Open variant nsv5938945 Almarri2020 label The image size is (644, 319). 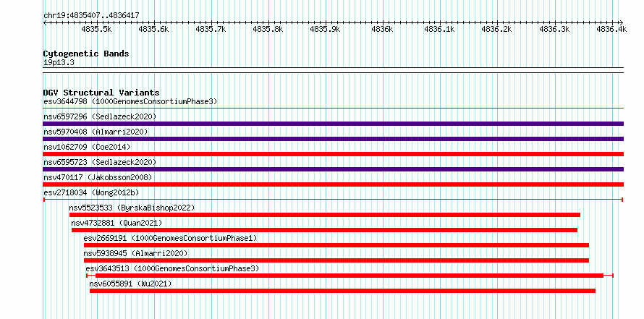135,253
